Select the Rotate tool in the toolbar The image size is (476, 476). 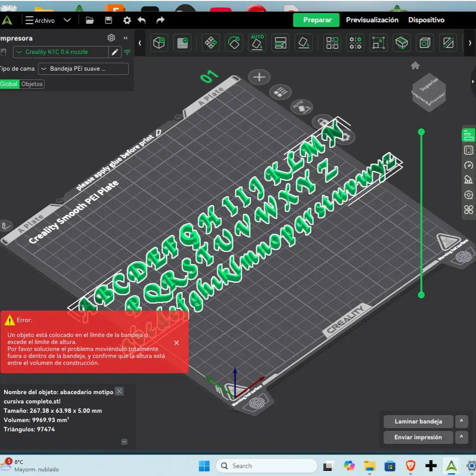point(234,43)
